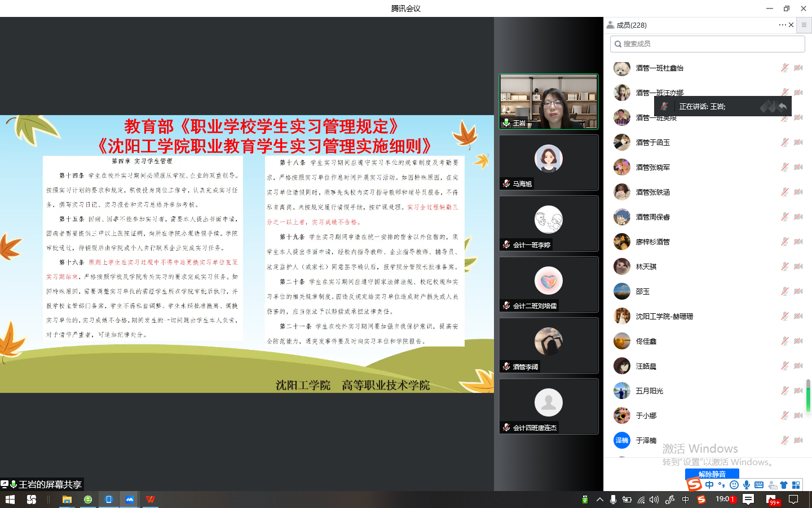The image size is (812, 508).
Task: Click the camera icon for 佟佳鑫
Action: (x=798, y=341)
